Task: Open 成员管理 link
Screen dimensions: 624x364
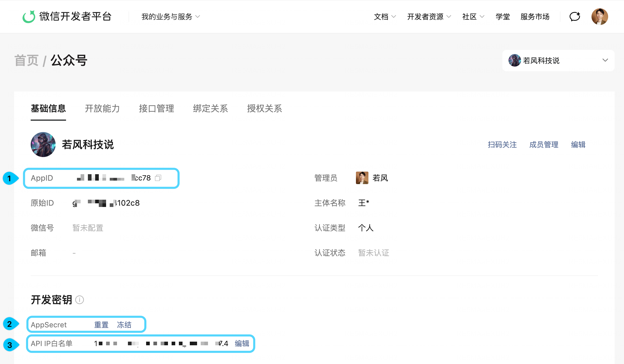Action: [x=544, y=145]
